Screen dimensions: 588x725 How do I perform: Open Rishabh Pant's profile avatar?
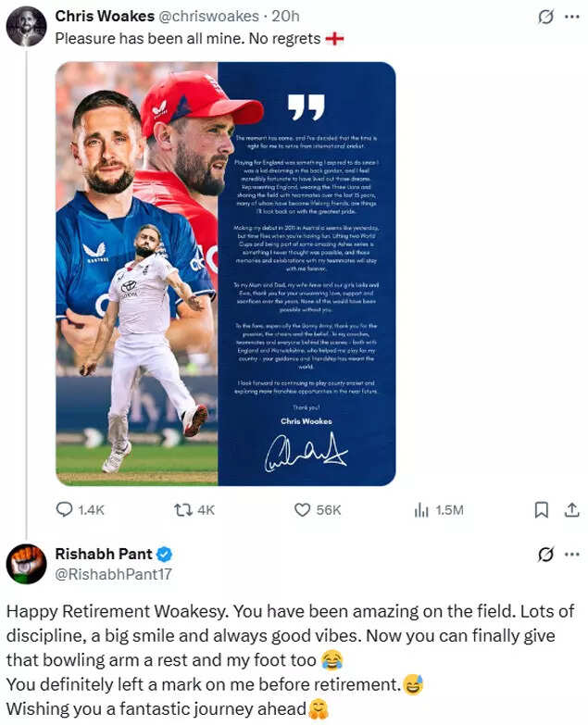(26, 563)
